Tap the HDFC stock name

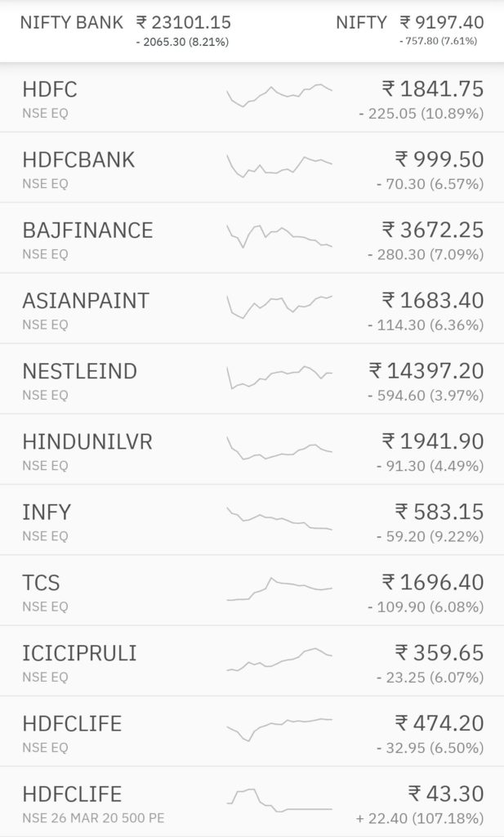tap(50, 89)
